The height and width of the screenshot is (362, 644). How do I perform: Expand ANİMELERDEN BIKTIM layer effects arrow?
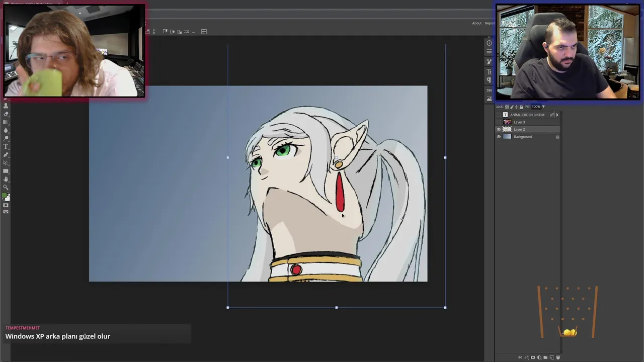click(557, 115)
